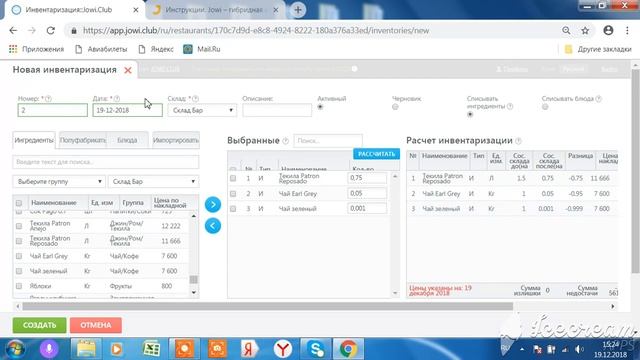This screenshot has height=360, width=640.
Task: Check the Яблоки ingredient row
Action: pos(19,286)
